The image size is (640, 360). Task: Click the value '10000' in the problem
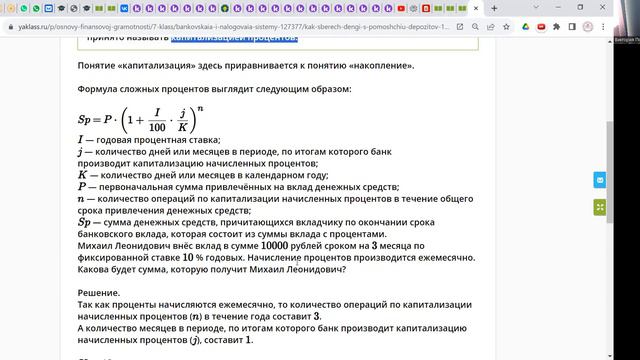coord(274,246)
